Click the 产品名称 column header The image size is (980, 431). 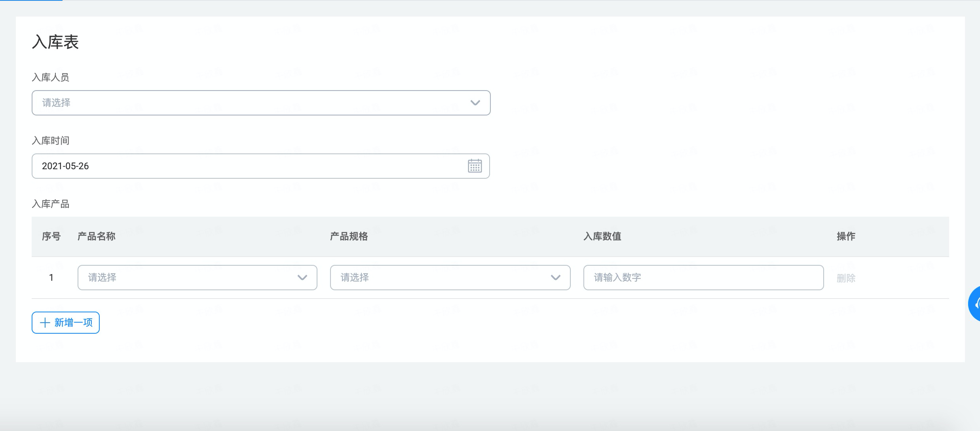(96, 236)
